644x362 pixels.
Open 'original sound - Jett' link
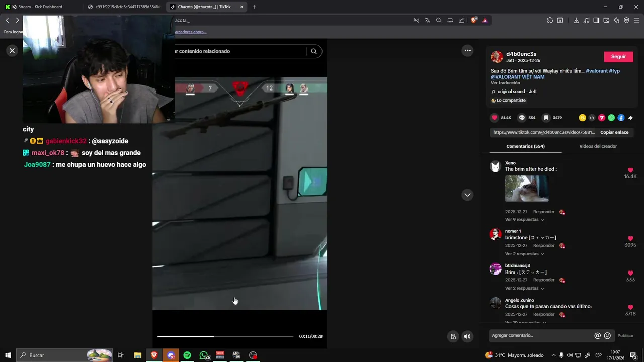point(517,92)
